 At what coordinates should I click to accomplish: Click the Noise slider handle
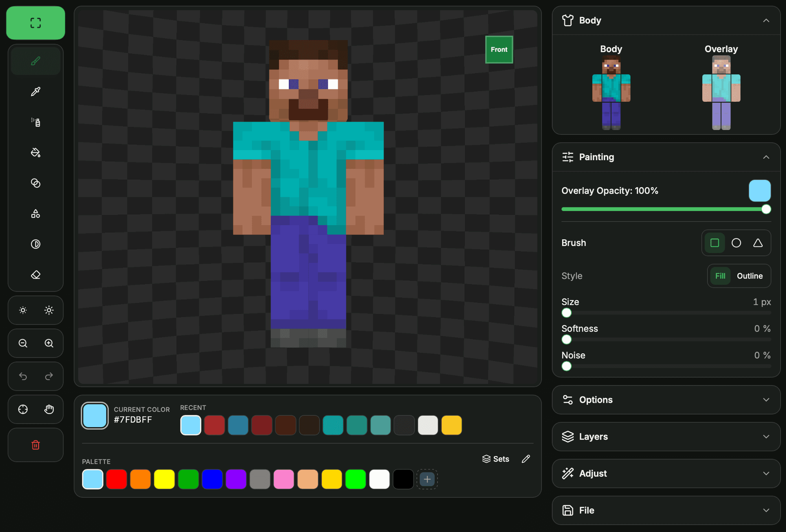pyautogui.click(x=566, y=367)
